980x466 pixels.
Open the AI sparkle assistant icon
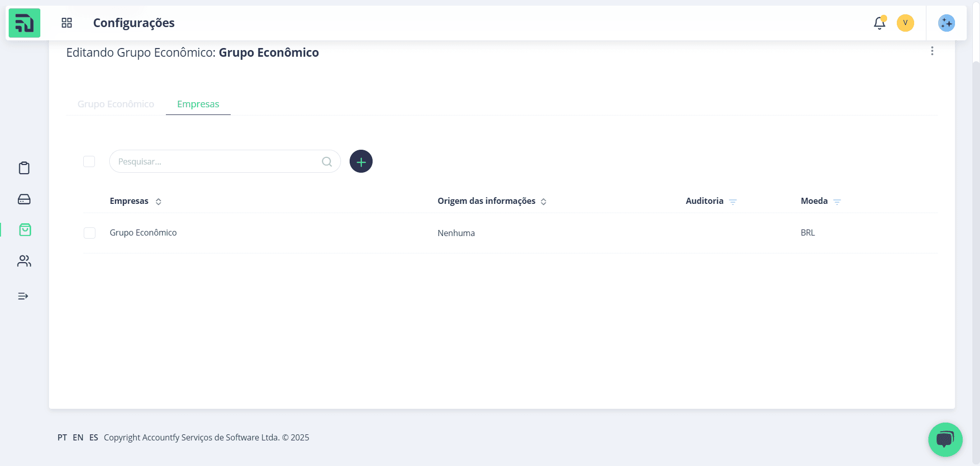tap(947, 23)
